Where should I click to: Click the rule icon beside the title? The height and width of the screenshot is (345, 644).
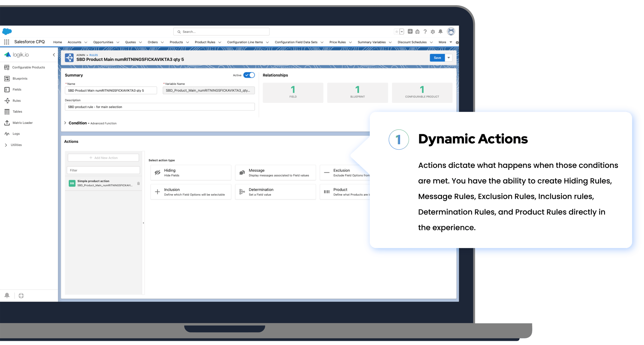coord(69,58)
